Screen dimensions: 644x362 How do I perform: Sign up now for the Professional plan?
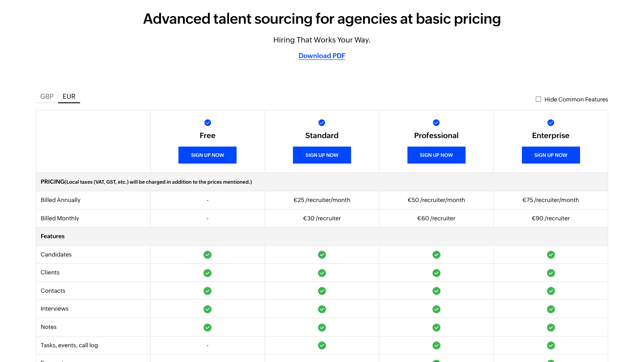pyautogui.click(x=436, y=155)
